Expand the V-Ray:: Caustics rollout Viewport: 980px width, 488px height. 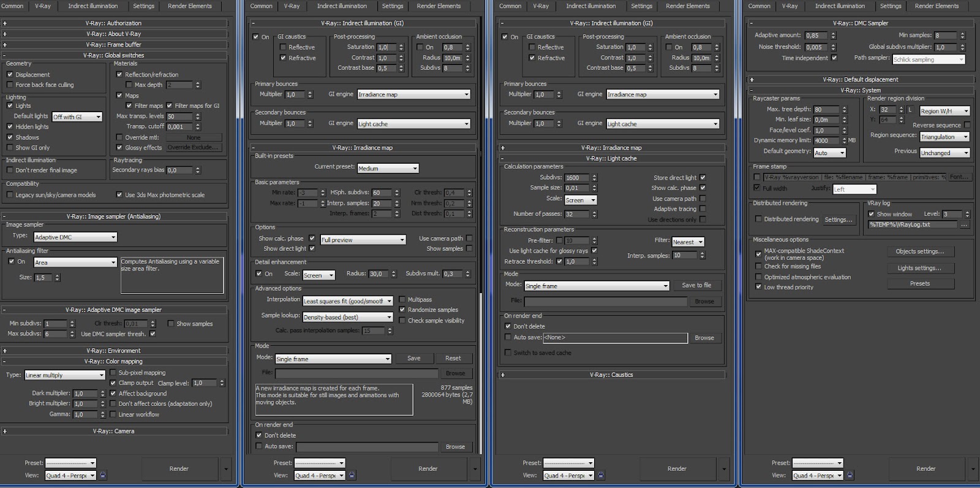(x=612, y=375)
